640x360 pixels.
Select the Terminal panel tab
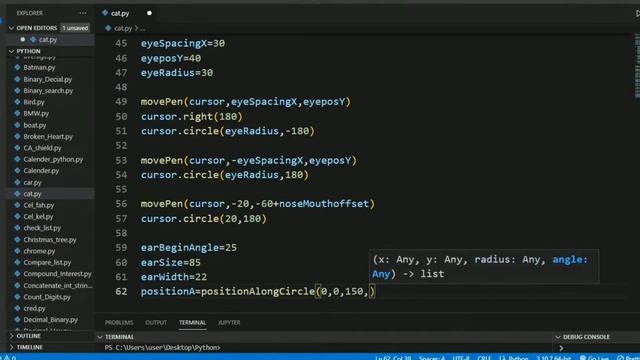(x=192, y=322)
